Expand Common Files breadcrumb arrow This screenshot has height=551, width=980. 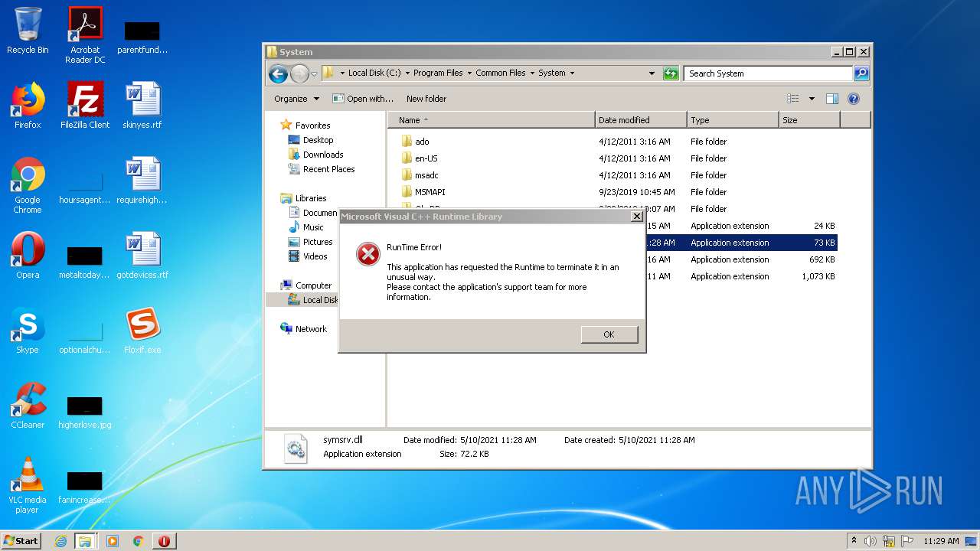(x=532, y=73)
